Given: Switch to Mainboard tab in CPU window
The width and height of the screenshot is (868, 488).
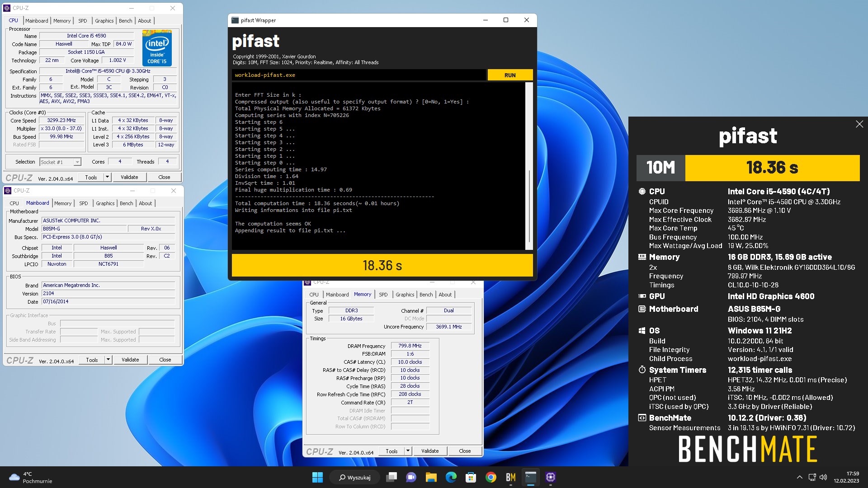Looking at the screenshot, I should click(x=37, y=21).
